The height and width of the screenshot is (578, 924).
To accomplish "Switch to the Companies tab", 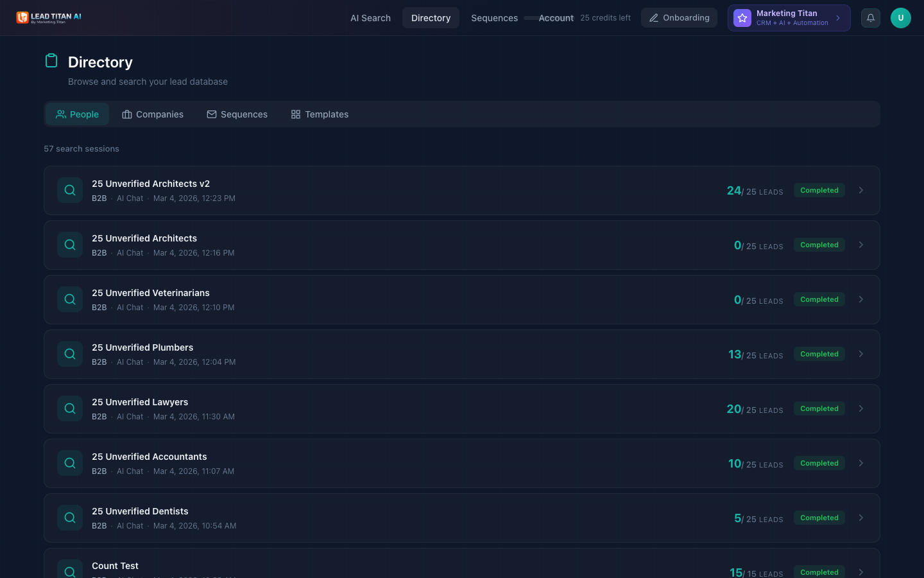I will coord(153,114).
